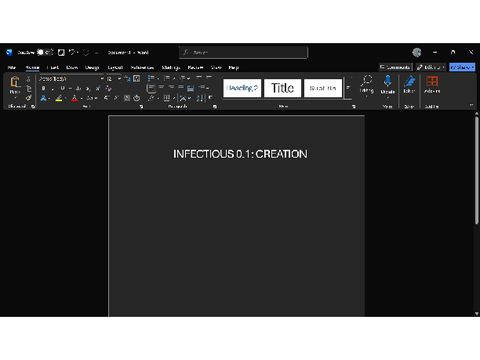
Task: Click the Decrease Indent icon
Action: click(199, 78)
